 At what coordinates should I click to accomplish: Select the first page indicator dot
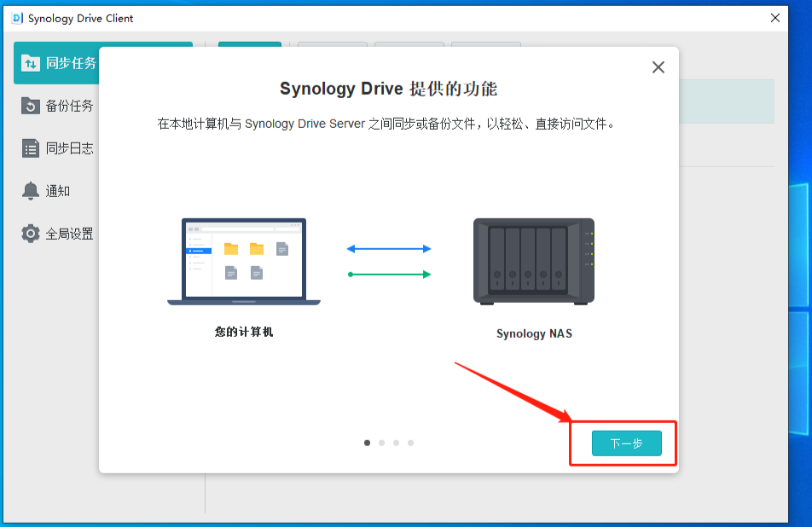[368, 443]
